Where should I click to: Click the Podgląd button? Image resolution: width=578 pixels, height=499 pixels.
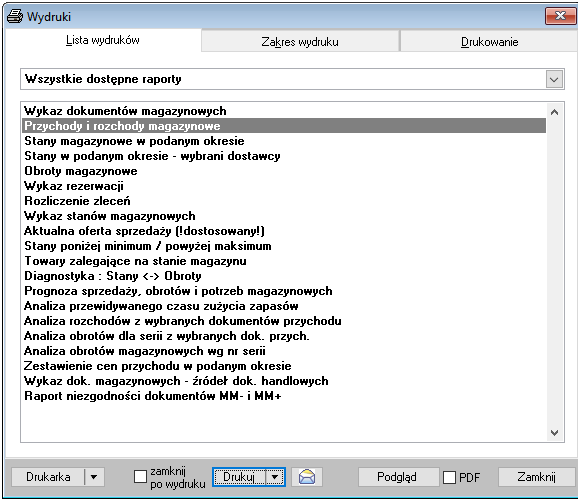coord(397,477)
